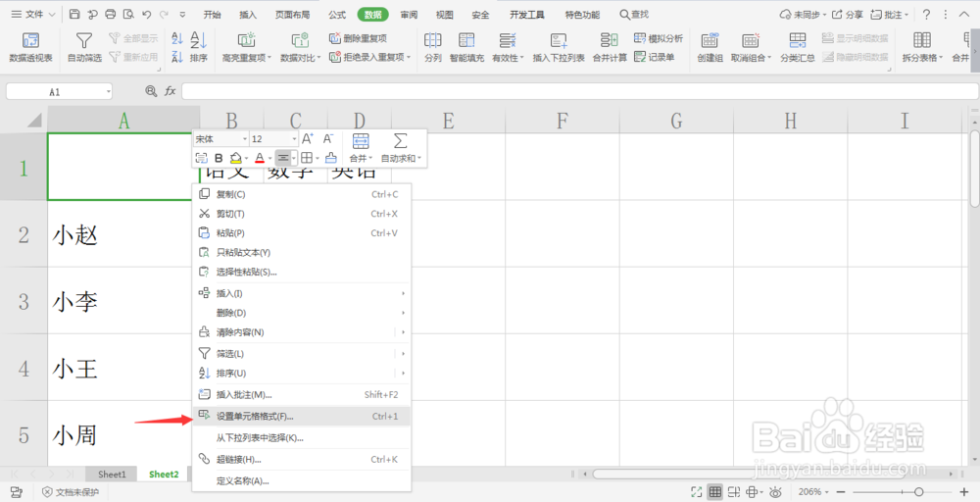Click the fx insert function icon

coord(170,91)
